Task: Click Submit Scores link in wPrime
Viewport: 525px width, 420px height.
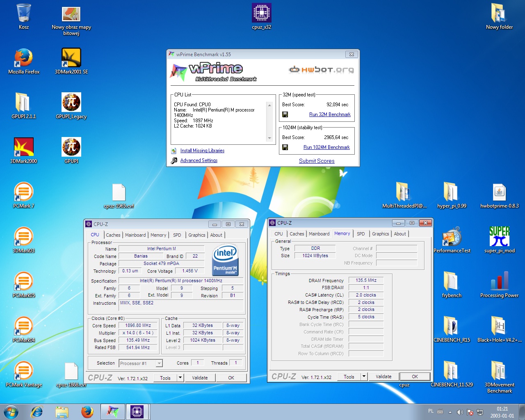Action: tap(317, 161)
